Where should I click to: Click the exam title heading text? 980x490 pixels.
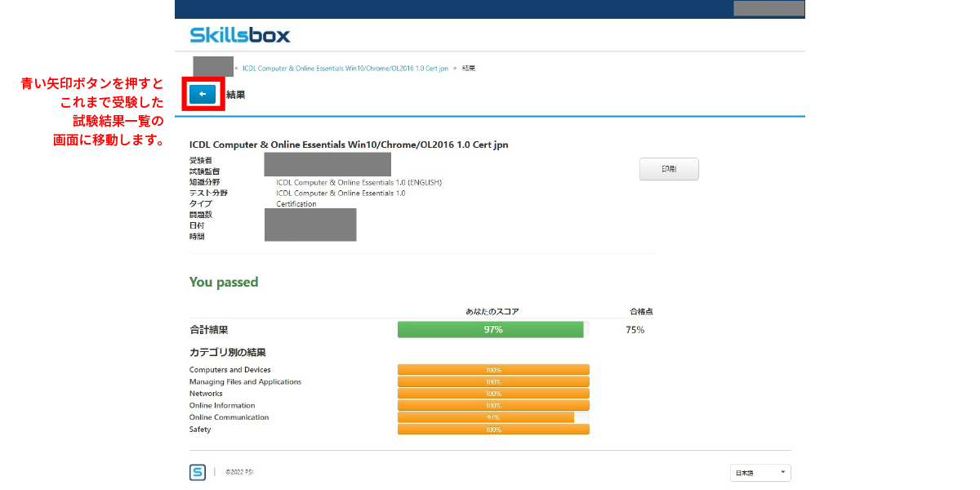349,145
